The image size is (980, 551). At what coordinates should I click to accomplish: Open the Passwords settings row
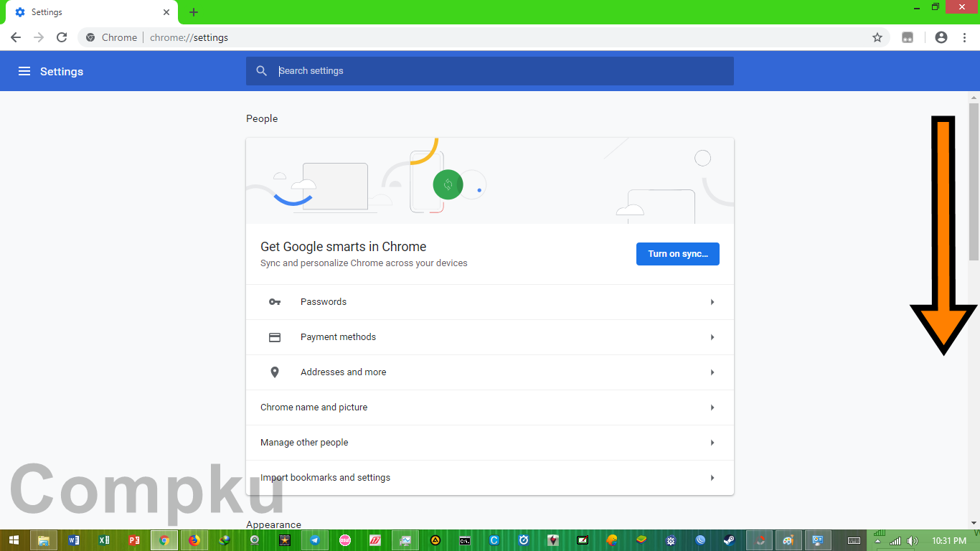(490, 302)
